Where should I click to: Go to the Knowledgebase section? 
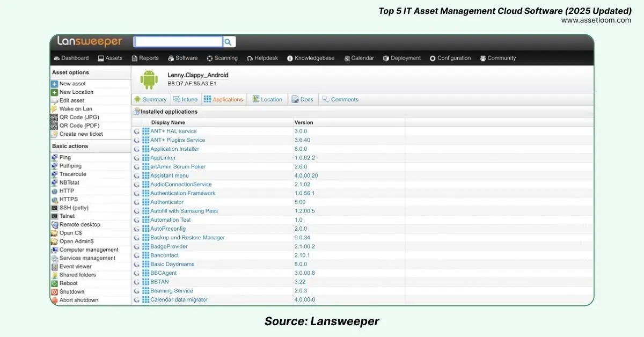(x=311, y=58)
